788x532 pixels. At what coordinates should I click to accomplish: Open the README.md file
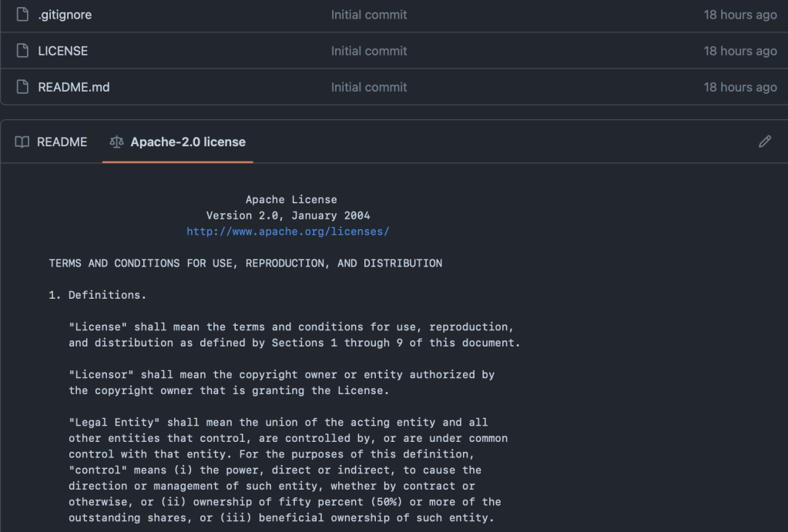(73, 87)
